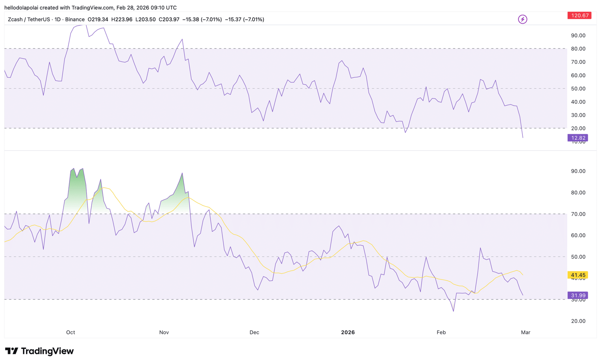The image size is (601, 364).
Task: Click the purple 12.82 indicator value tag
Action: pos(578,138)
